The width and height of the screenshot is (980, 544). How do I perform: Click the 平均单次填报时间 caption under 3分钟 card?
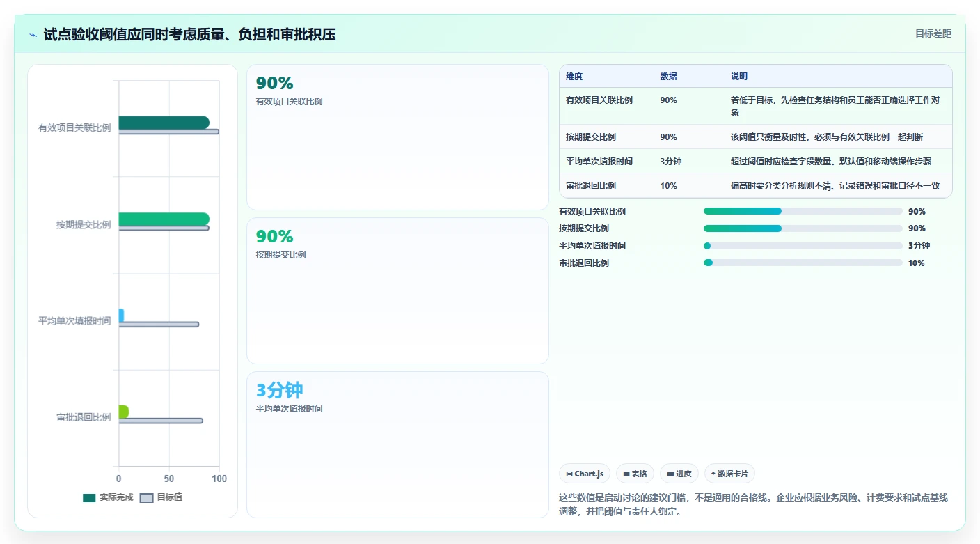289,408
